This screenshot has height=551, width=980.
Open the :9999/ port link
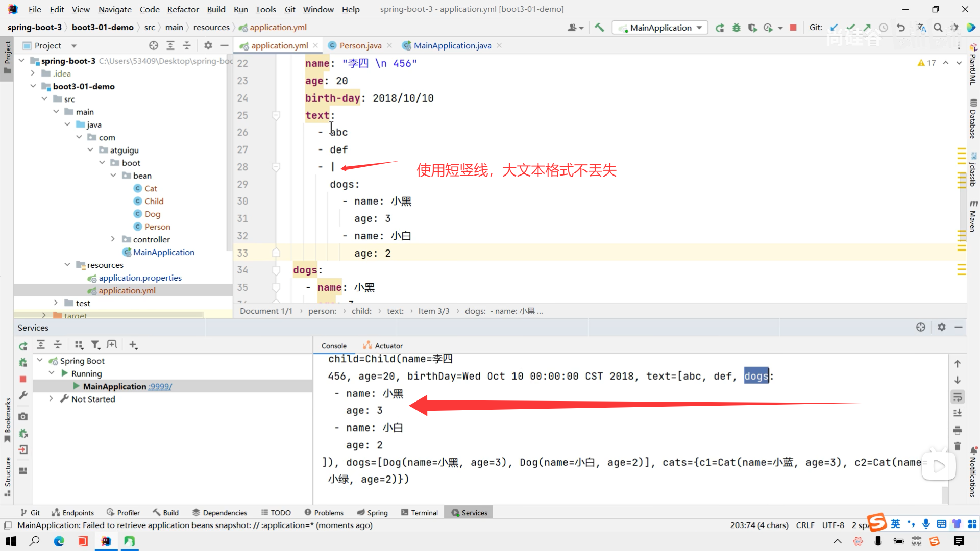(160, 387)
